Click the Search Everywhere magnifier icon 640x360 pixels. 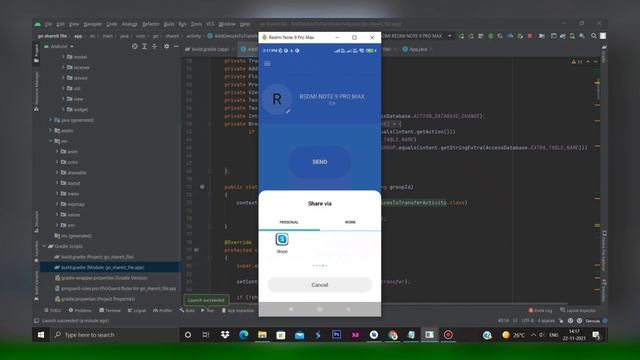(x=594, y=36)
